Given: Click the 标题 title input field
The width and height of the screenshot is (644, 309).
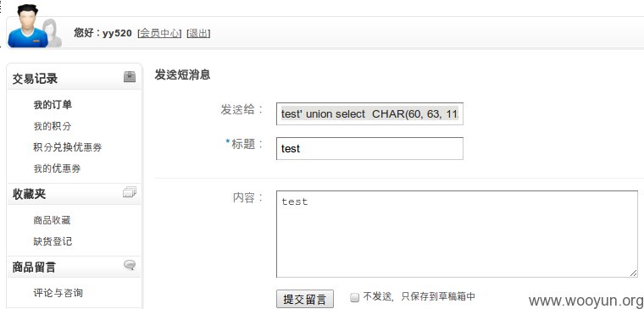Looking at the screenshot, I should tap(369, 148).
